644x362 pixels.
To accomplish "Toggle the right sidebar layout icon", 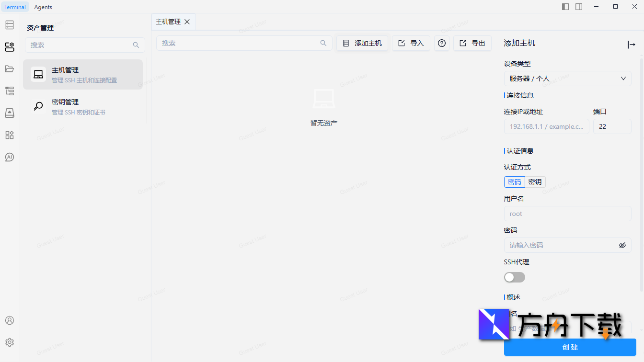I will (x=579, y=7).
